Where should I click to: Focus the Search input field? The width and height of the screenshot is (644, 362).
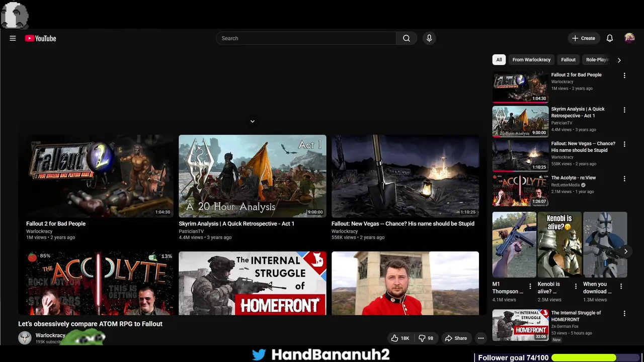pos(306,38)
